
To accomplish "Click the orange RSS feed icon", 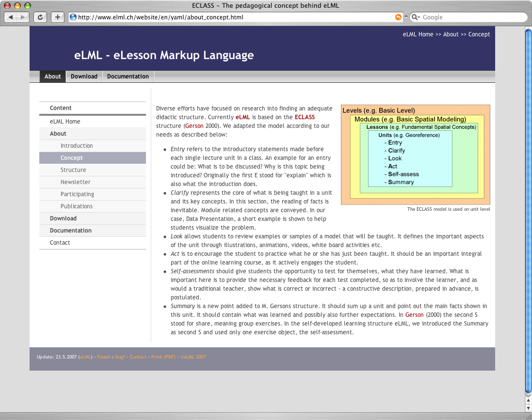I will tap(398, 17).
